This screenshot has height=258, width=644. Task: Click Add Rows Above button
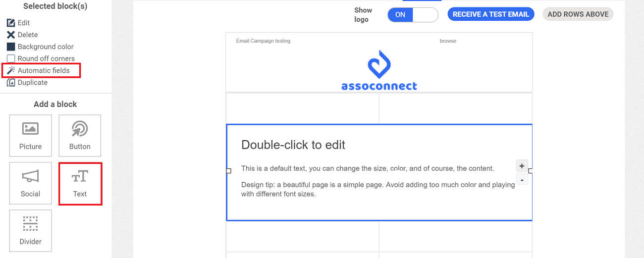tap(578, 14)
